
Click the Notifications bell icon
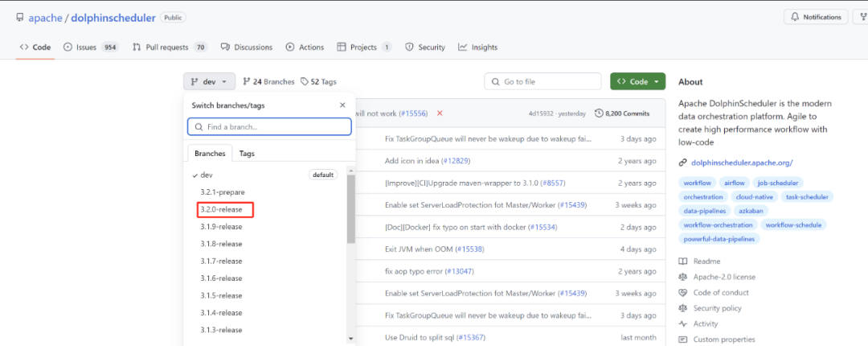click(x=796, y=17)
